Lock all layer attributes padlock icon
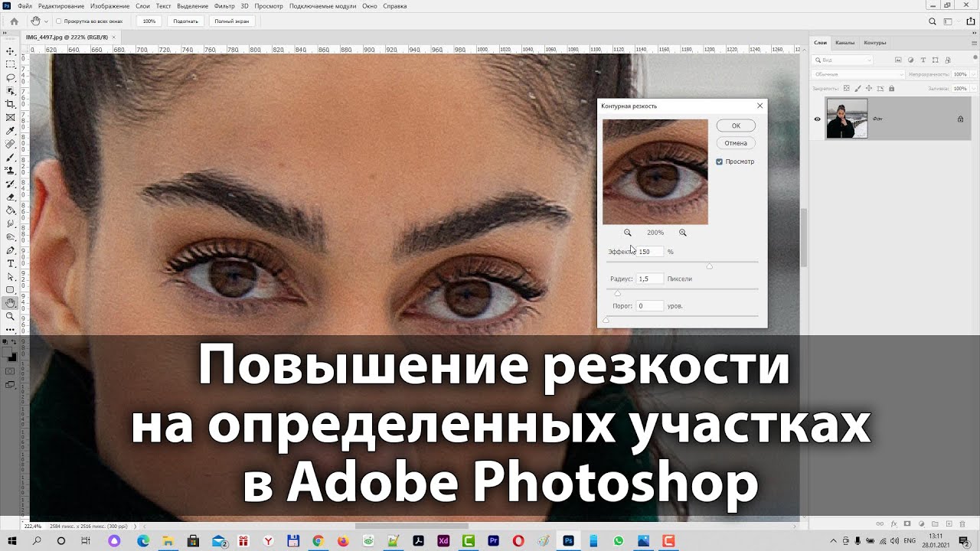 point(890,89)
